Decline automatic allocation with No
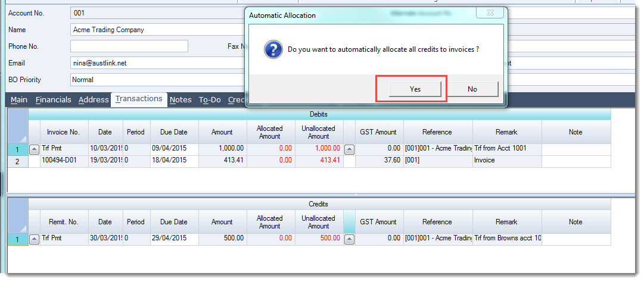 [x=472, y=89]
